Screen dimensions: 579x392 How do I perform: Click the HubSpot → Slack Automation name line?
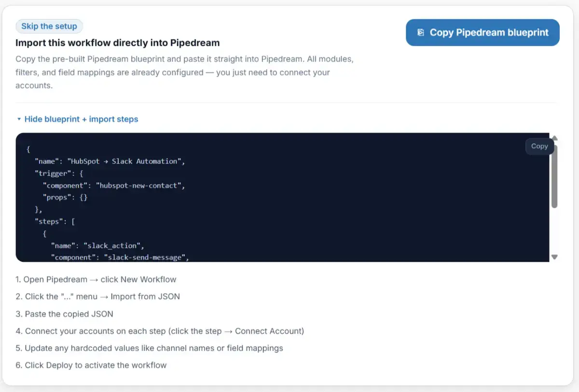coord(110,162)
